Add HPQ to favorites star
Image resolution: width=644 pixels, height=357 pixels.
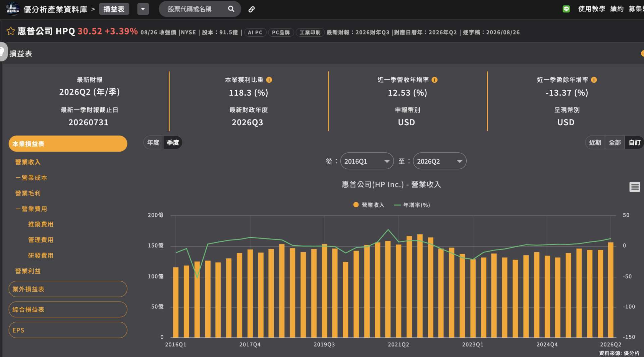click(x=10, y=31)
